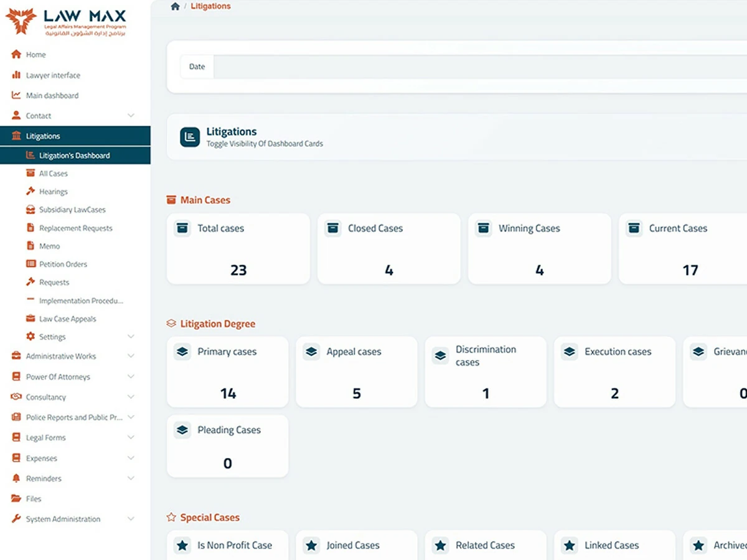Open the Closed Cases card
This screenshot has height=560, width=747.
coord(389,249)
